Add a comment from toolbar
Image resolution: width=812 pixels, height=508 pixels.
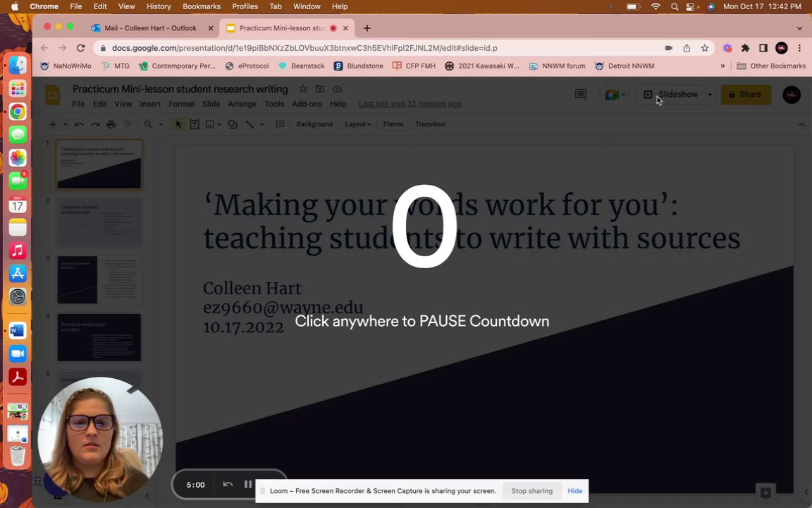pyautogui.click(x=280, y=124)
